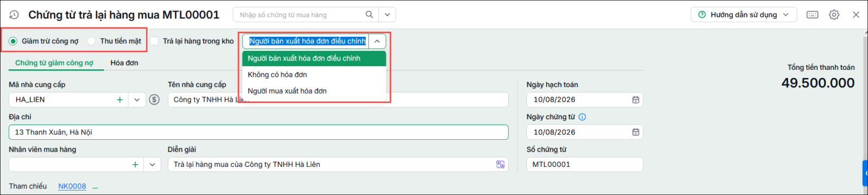Collapse the invoice type dropdown chevron
The width and height of the screenshot is (868, 195).
tap(377, 41)
